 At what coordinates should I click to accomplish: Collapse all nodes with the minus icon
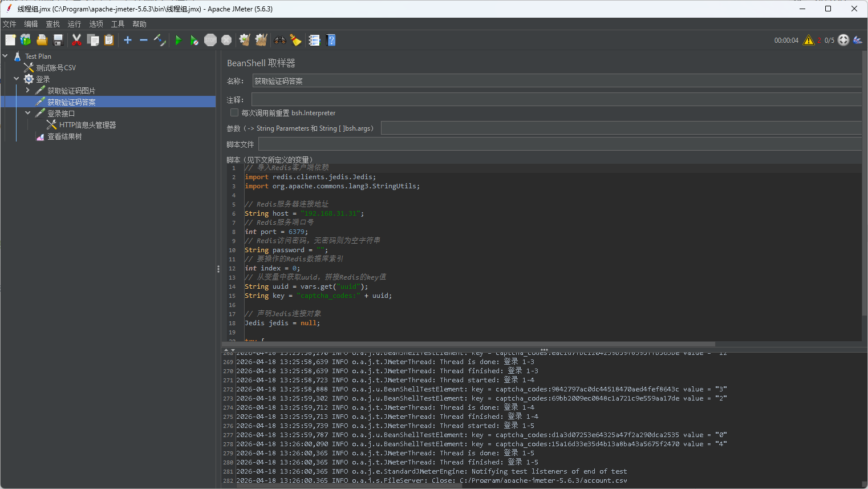point(144,40)
